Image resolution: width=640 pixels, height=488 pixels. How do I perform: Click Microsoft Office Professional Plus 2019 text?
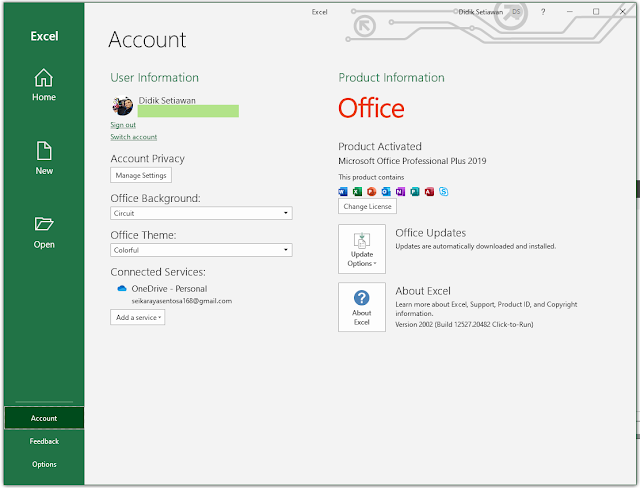click(412, 161)
